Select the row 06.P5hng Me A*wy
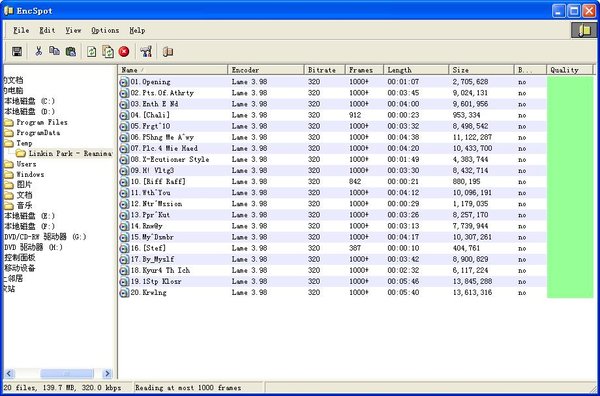 click(332, 137)
